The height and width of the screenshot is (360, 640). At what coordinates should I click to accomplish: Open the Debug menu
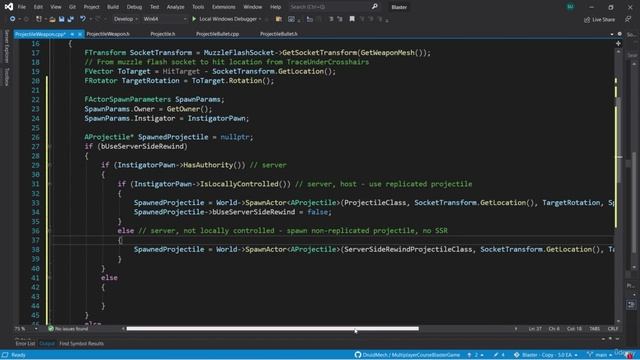coord(134,7)
